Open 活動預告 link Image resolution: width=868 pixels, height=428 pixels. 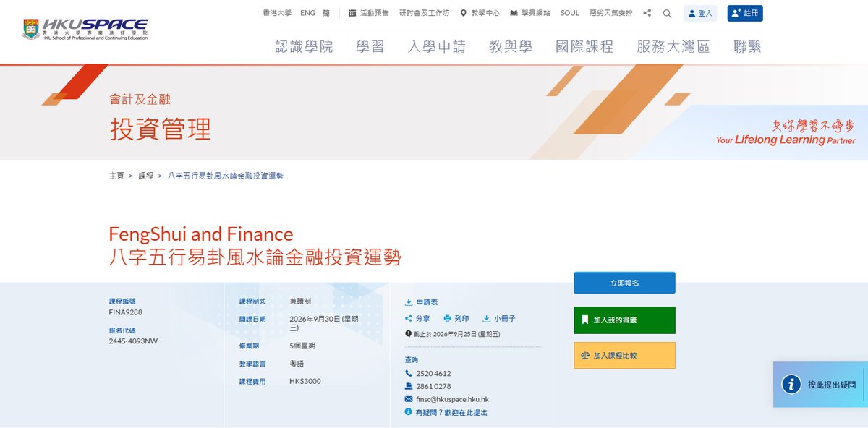pyautogui.click(x=374, y=13)
